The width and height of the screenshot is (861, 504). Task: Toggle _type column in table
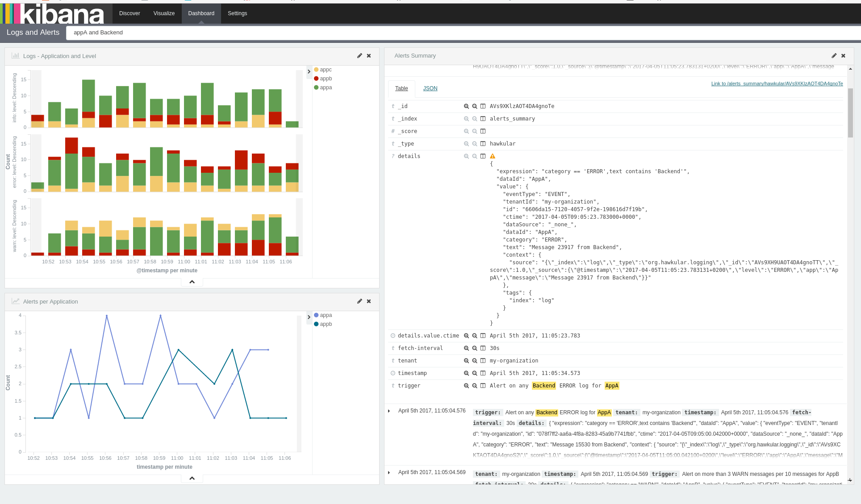coord(483,144)
